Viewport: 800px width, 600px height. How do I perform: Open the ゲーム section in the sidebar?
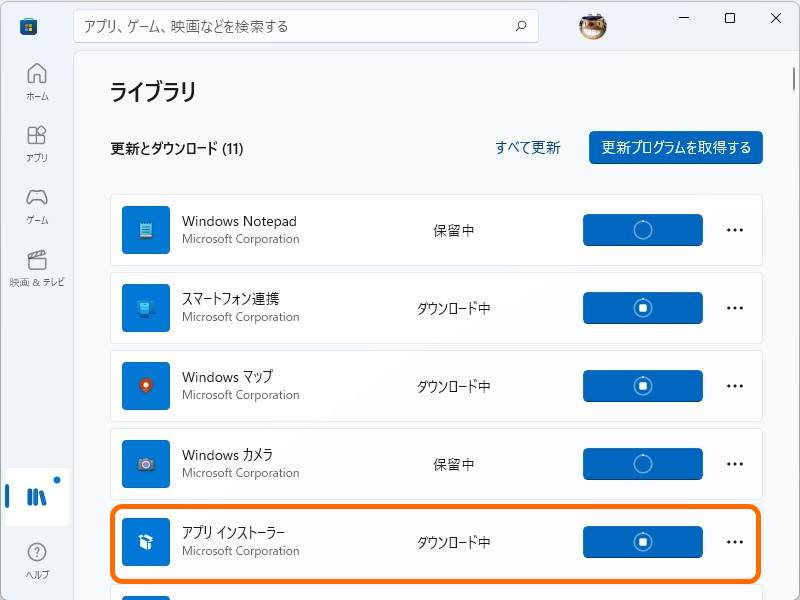click(x=37, y=203)
